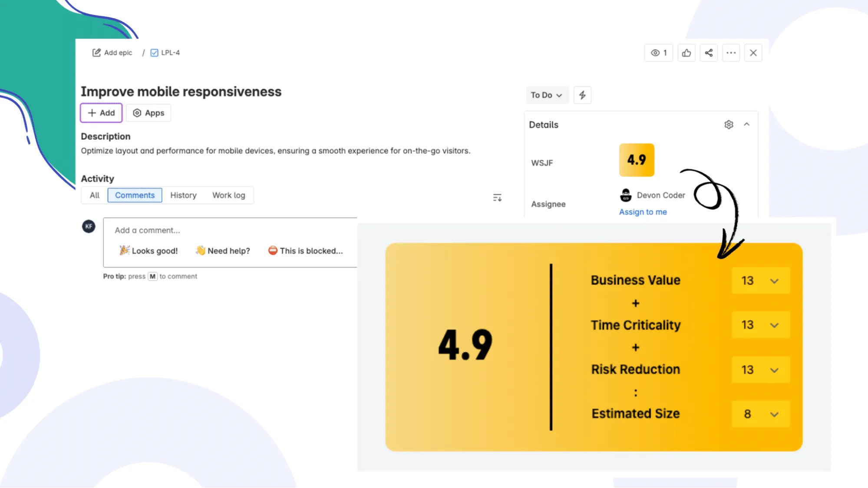
Task: Open the Business Value dropdown
Action: [x=760, y=281]
